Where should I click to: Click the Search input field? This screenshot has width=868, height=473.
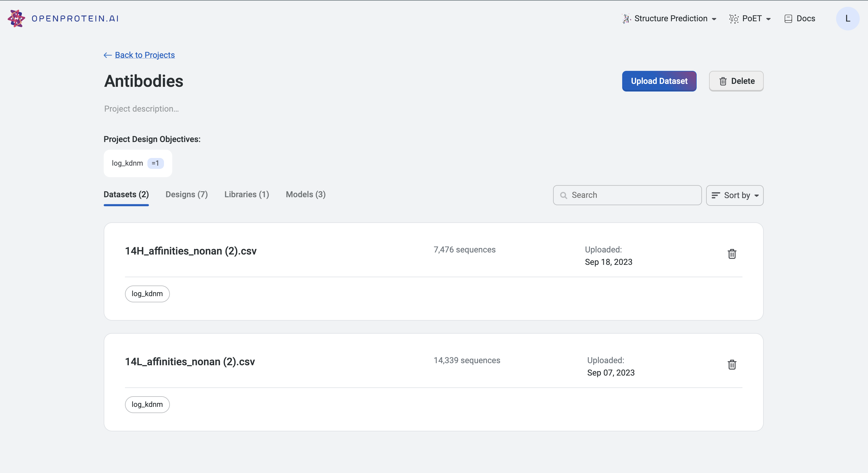[x=627, y=195]
